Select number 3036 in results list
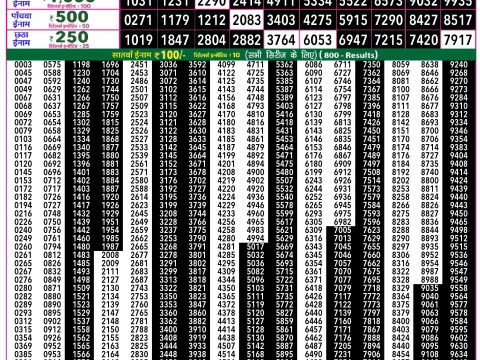The height and width of the screenshot is (360, 480). click(x=168, y=64)
